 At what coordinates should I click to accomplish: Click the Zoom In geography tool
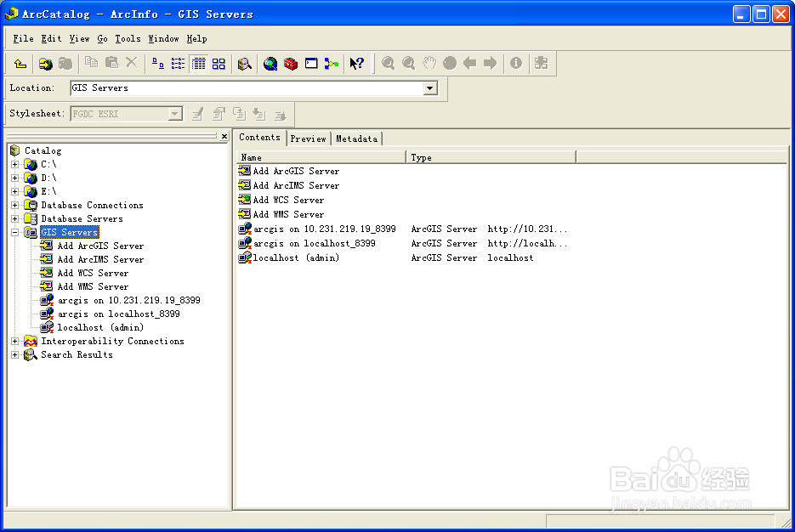388,64
